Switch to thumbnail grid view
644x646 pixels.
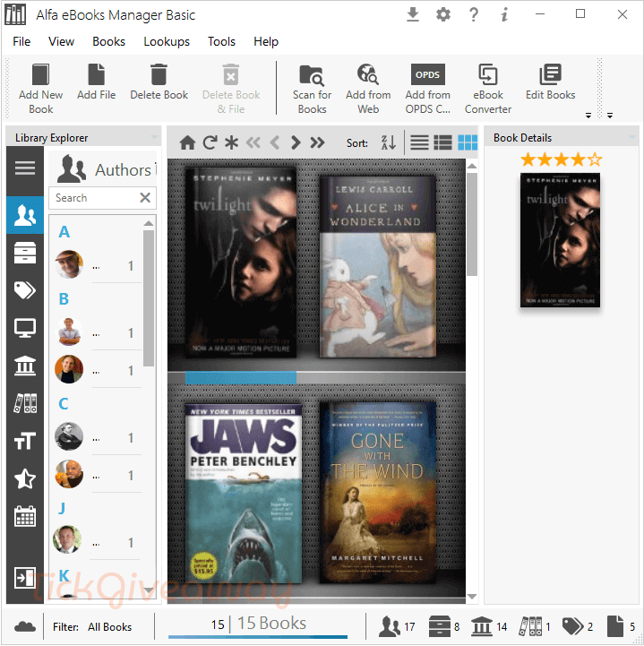(x=468, y=143)
